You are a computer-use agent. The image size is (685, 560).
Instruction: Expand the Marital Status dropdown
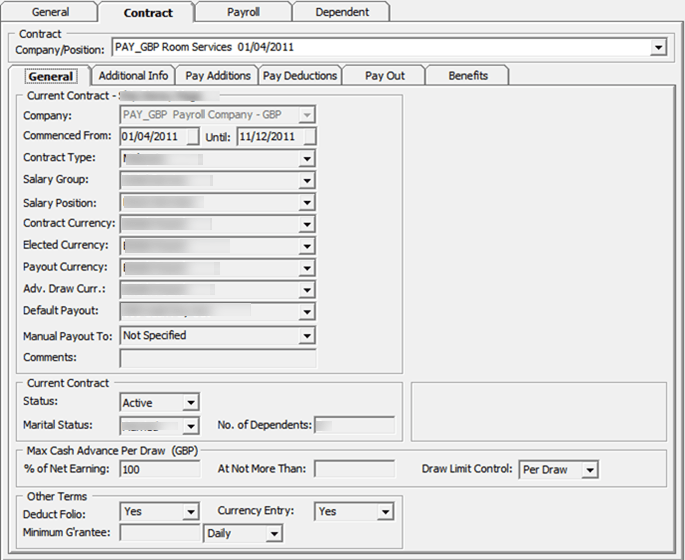coord(191,425)
